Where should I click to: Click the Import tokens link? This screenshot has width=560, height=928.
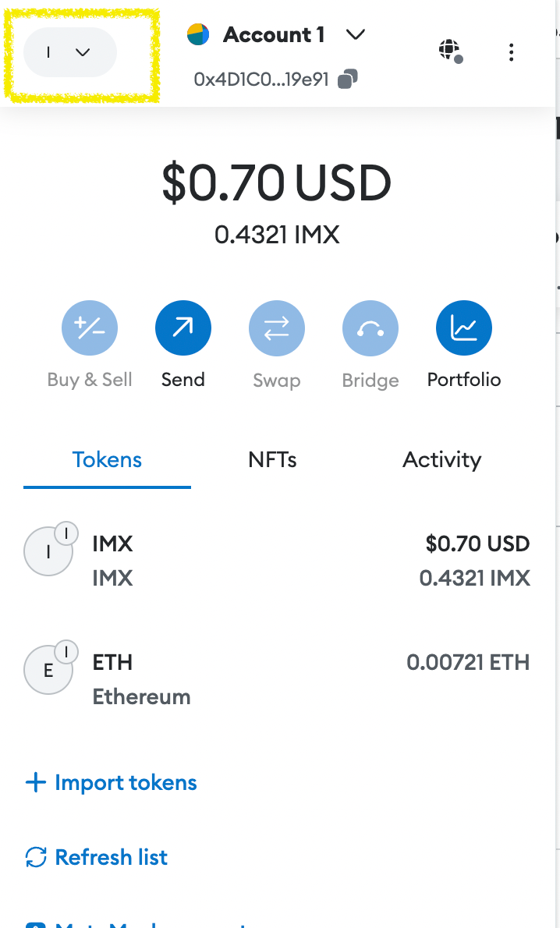[x=110, y=782]
